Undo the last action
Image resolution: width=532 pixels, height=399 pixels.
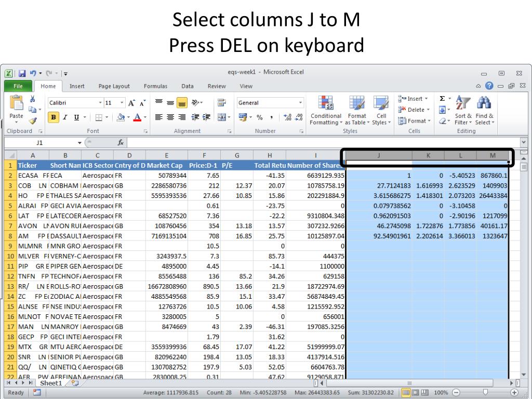(x=33, y=73)
